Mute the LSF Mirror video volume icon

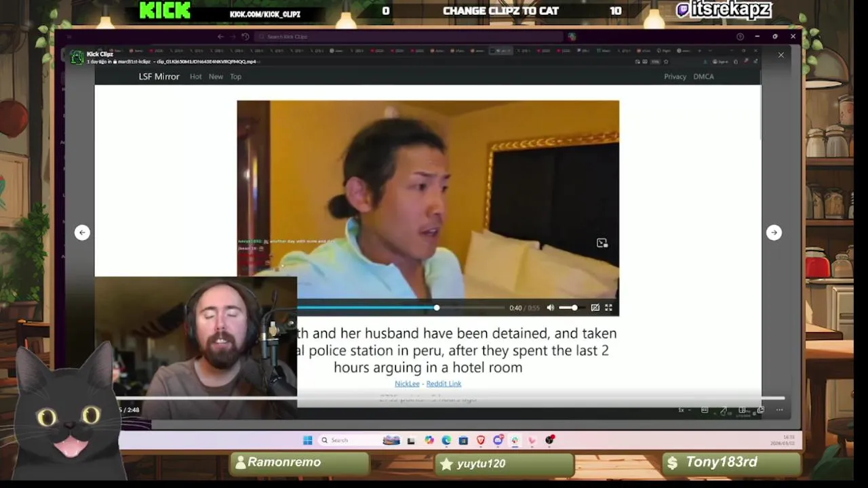[x=551, y=308]
